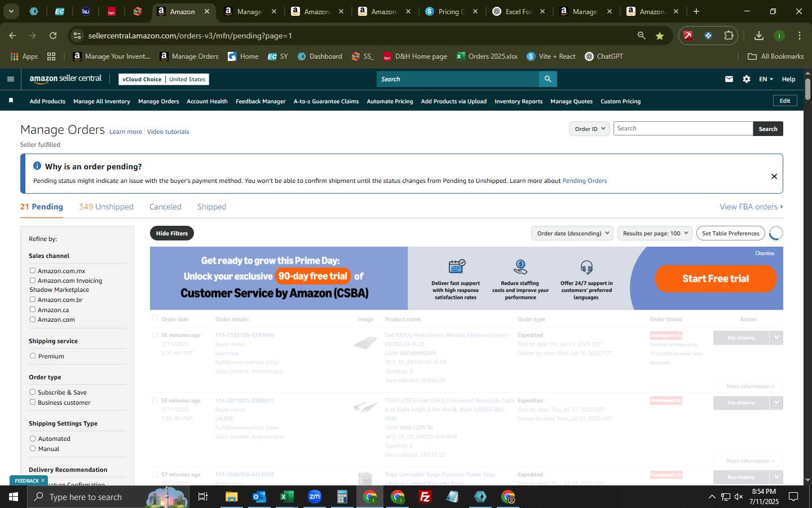Screen dimensions: 812x508
Task: Check the Amazon.com.br sales channel
Action: coord(33,300)
